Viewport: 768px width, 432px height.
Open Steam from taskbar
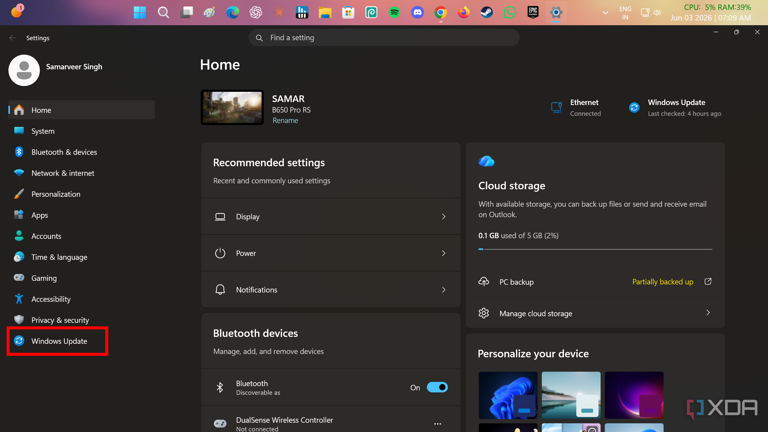[x=486, y=12]
